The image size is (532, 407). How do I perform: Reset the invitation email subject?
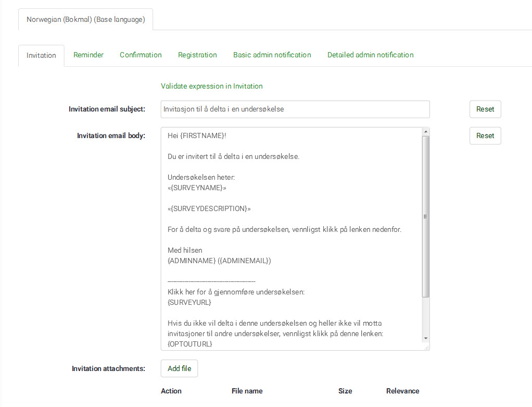point(485,109)
